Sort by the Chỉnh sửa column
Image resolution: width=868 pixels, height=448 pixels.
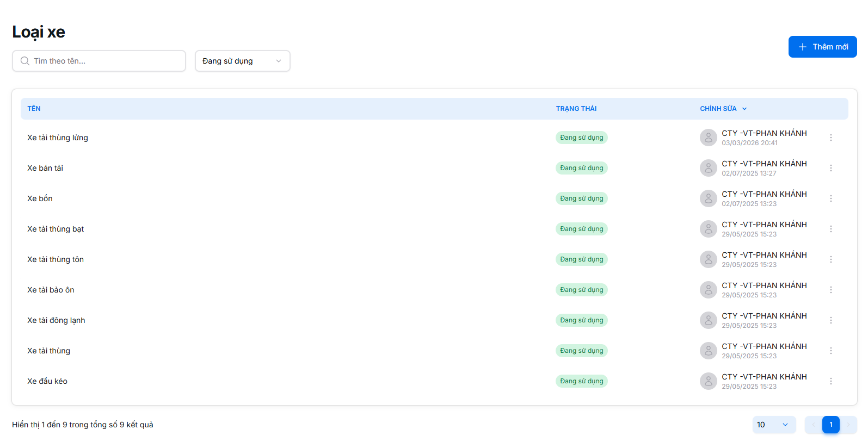click(x=723, y=109)
